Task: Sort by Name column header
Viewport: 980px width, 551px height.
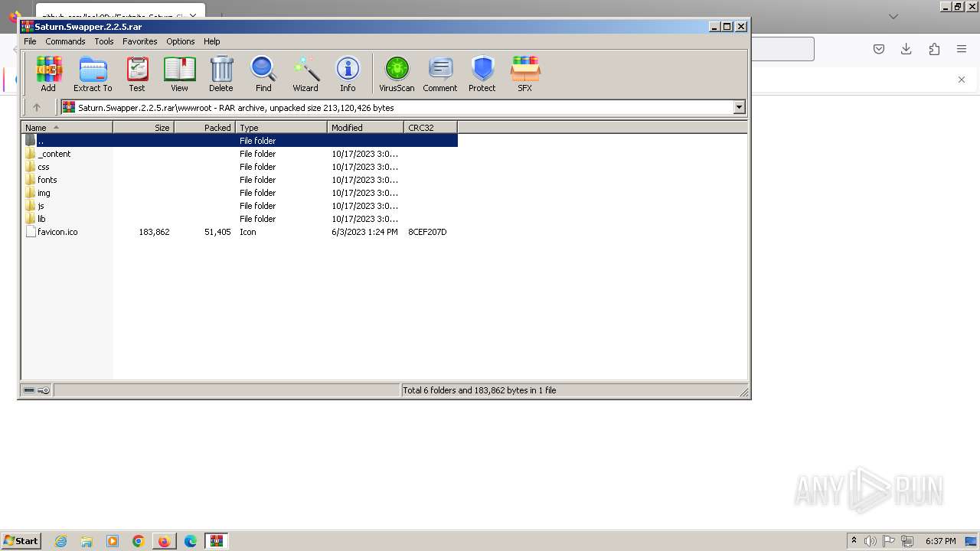Action: pyautogui.click(x=67, y=128)
